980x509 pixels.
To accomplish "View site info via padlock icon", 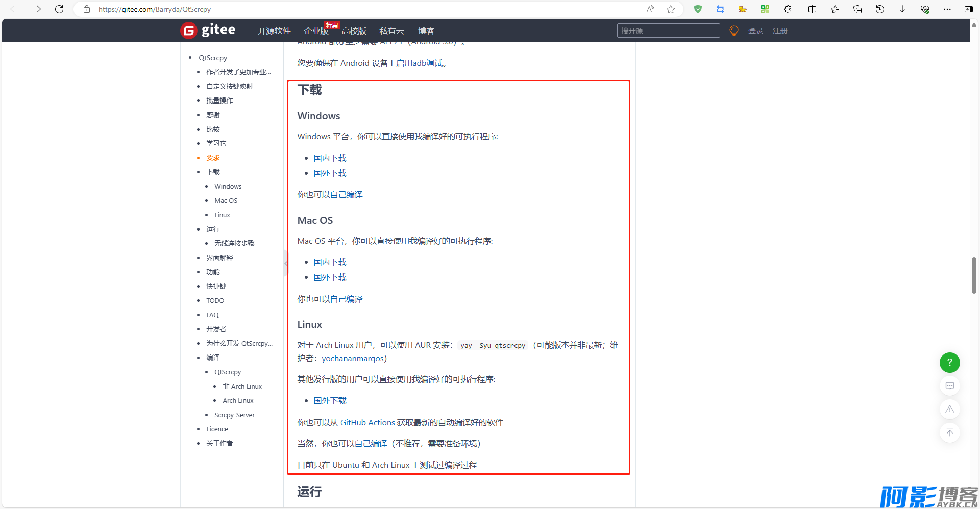I will 87,9.
